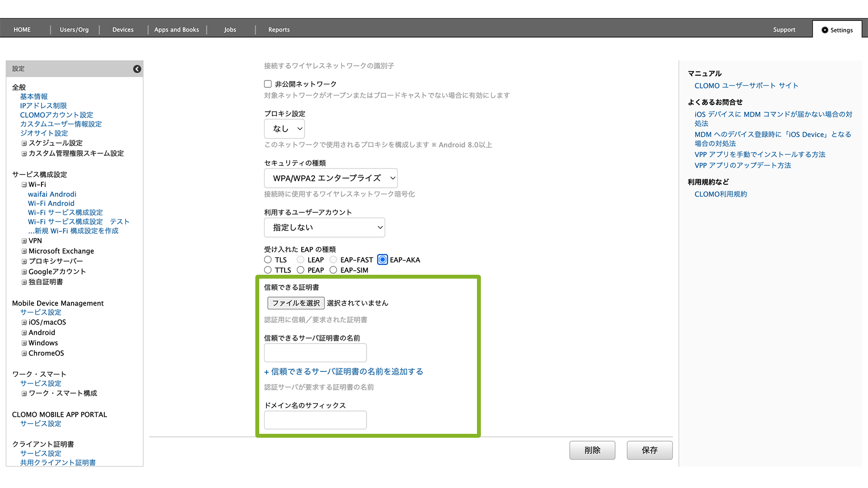
Task: Expand the VPN tree node
Action: tap(24, 241)
